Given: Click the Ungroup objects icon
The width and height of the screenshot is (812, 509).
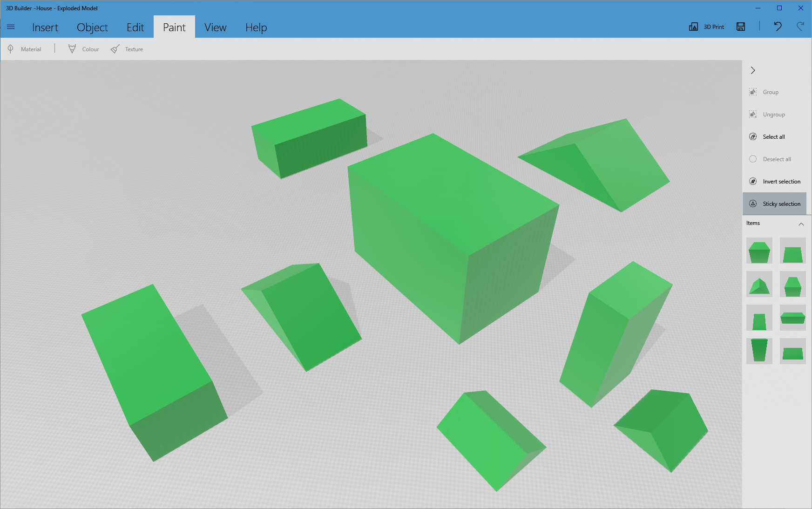Looking at the screenshot, I should 769,114.
